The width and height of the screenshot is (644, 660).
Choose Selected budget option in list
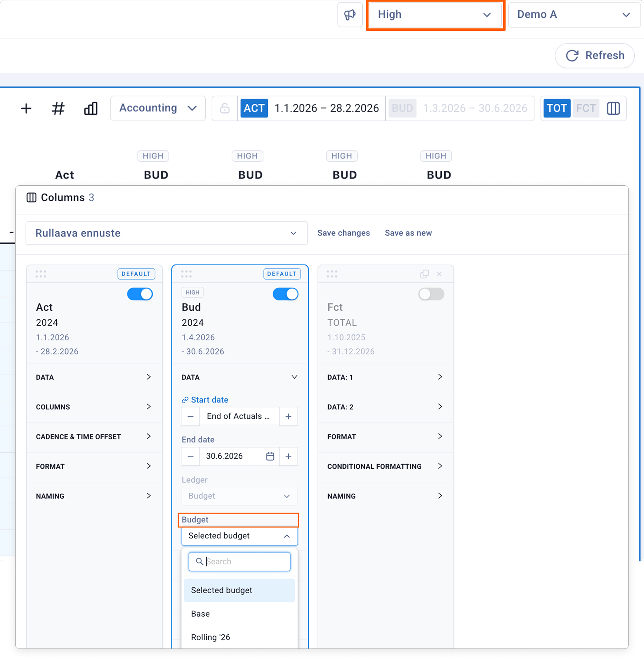point(239,590)
